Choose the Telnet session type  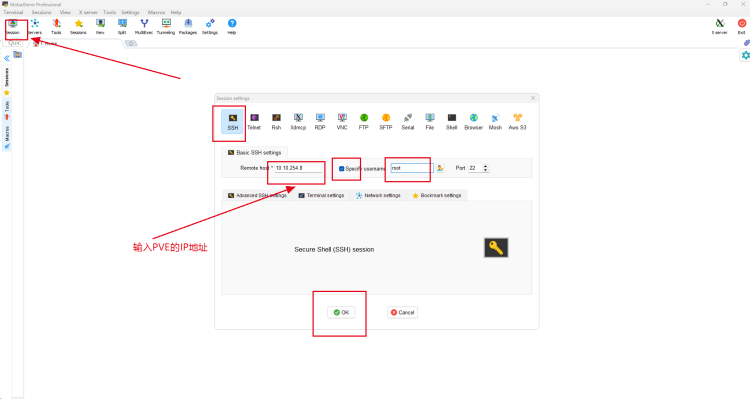[x=254, y=122]
